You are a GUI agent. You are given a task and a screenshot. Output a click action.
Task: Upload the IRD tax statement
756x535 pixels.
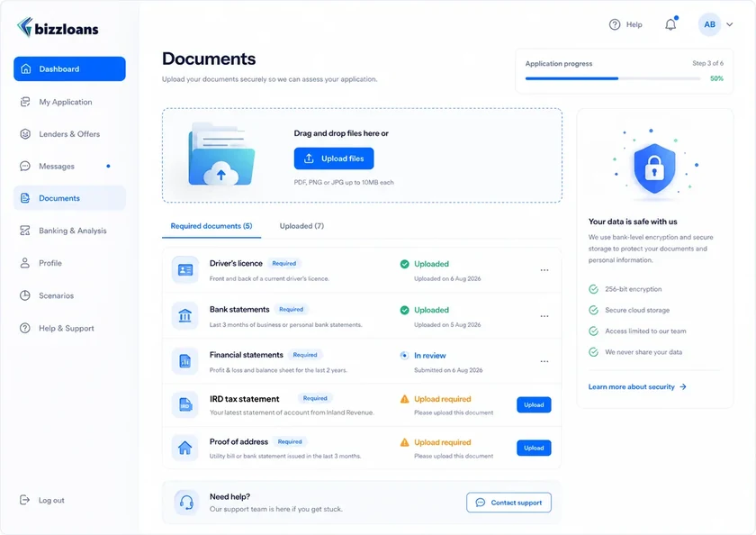click(x=534, y=404)
